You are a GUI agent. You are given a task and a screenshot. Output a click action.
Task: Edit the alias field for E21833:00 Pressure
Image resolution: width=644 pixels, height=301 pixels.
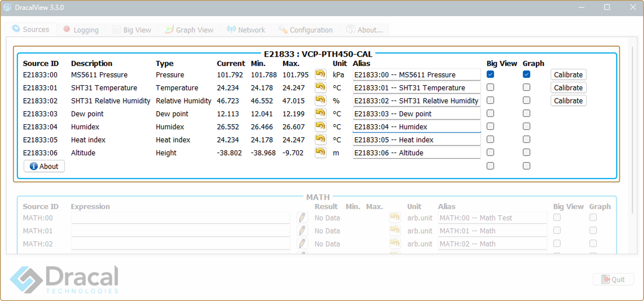(x=417, y=75)
